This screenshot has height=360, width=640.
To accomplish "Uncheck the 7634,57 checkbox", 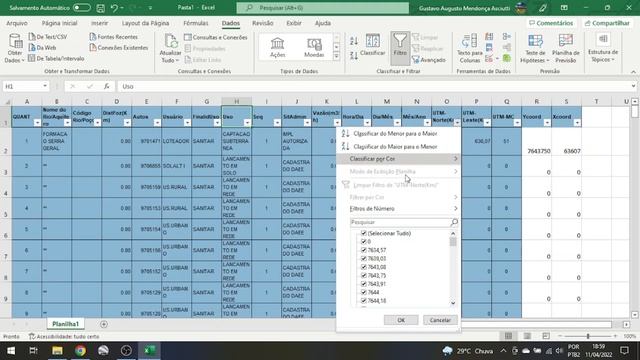I will 364,250.
